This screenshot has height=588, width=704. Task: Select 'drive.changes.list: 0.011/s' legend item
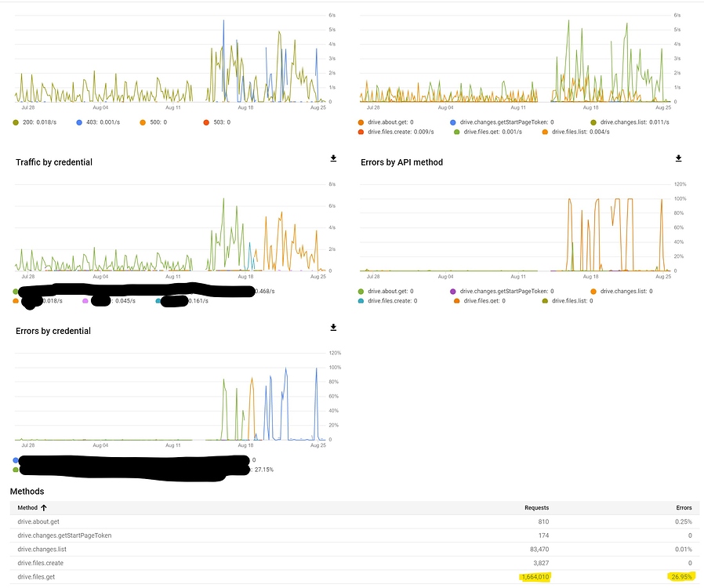(630, 122)
